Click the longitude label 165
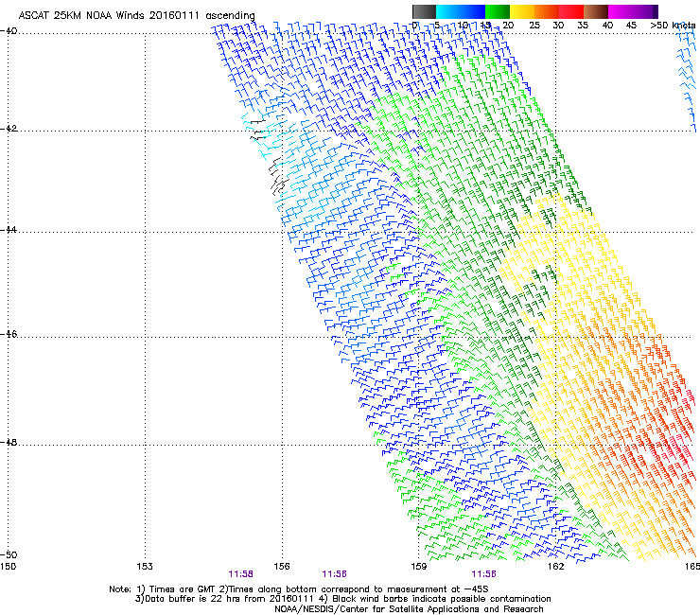Screen dimensions: 700x615 [692, 567]
